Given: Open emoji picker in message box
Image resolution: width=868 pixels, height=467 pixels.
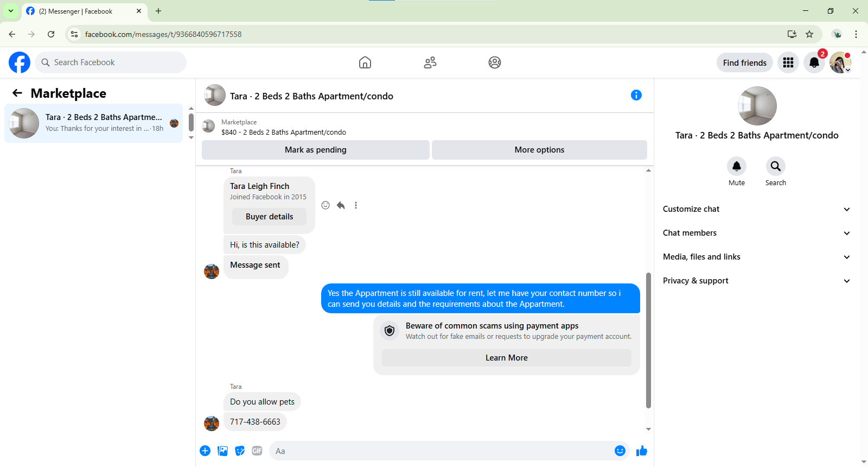Looking at the screenshot, I should [x=620, y=451].
